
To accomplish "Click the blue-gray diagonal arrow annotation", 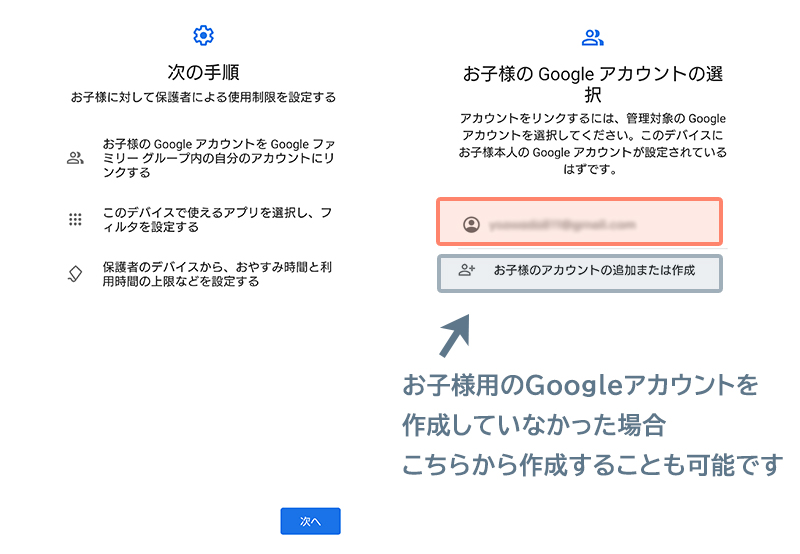I will tap(454, 335).
